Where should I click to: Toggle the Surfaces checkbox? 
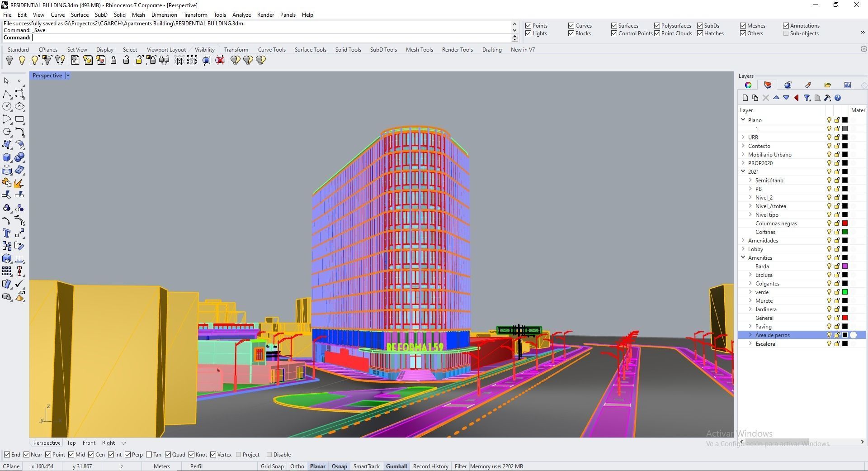(614, 26)
